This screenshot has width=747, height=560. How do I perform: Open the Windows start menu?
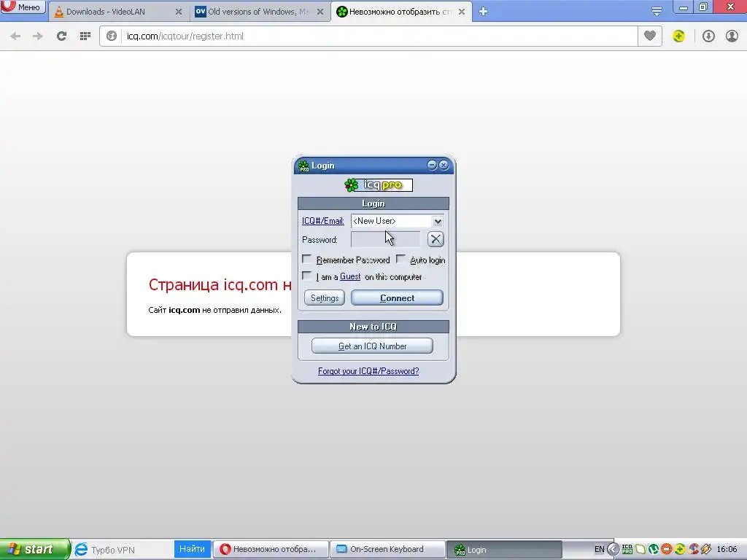point(35,549)
